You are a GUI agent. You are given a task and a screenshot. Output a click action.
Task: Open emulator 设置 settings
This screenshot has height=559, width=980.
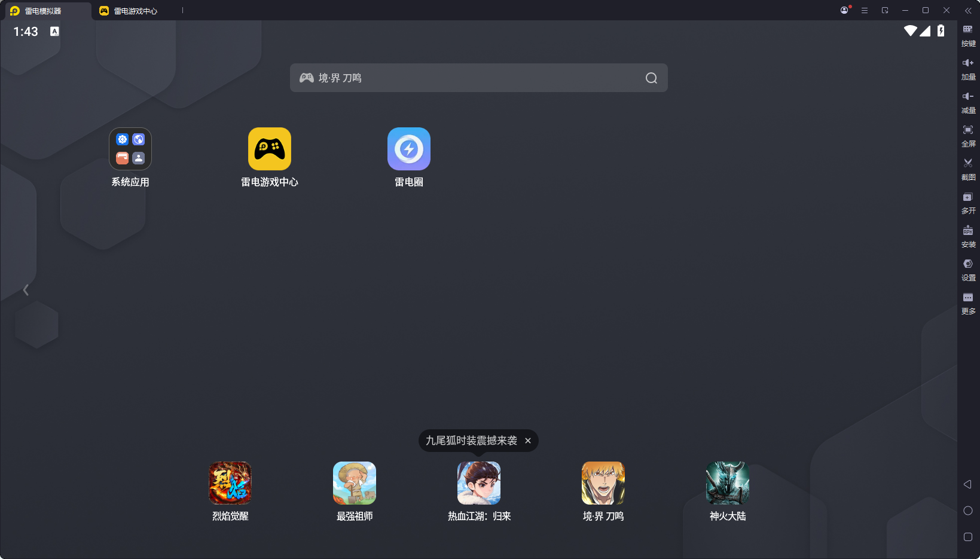tap(968, 270)
